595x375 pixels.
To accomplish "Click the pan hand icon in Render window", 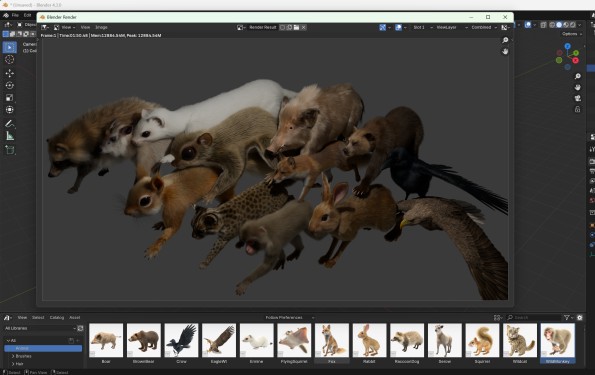I will 505,51.
